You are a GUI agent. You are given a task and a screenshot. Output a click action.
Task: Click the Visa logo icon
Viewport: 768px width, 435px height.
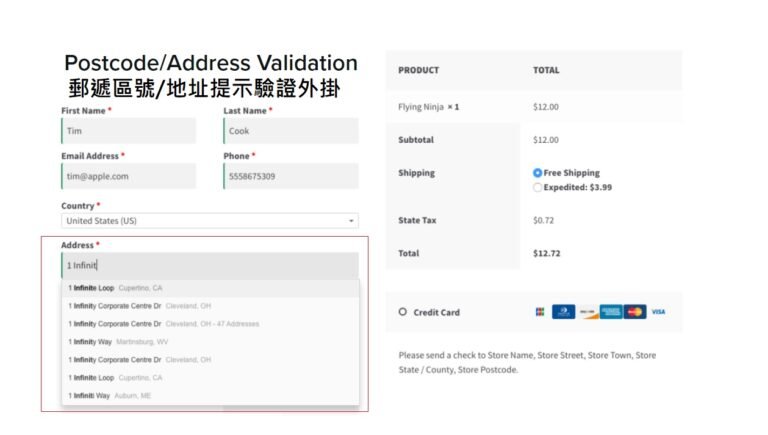pyautogui.click(x=658, y=312)
